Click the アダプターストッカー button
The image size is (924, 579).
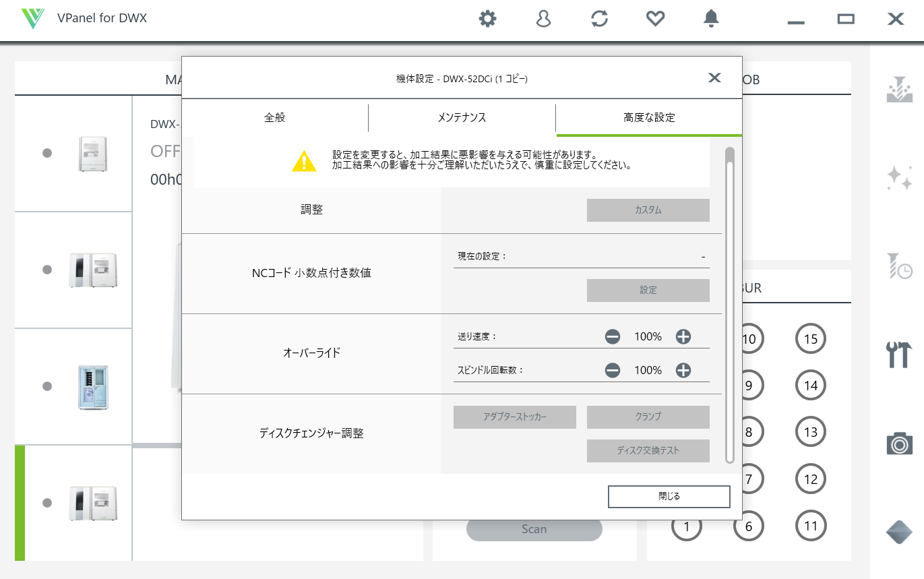click(x=515, y=417)
